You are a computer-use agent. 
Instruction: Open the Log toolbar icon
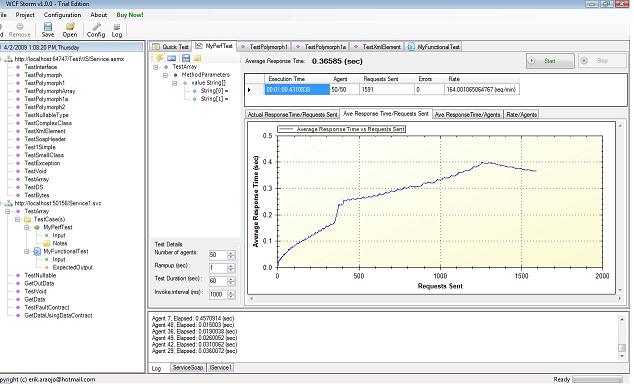click(x=117, y=30)
